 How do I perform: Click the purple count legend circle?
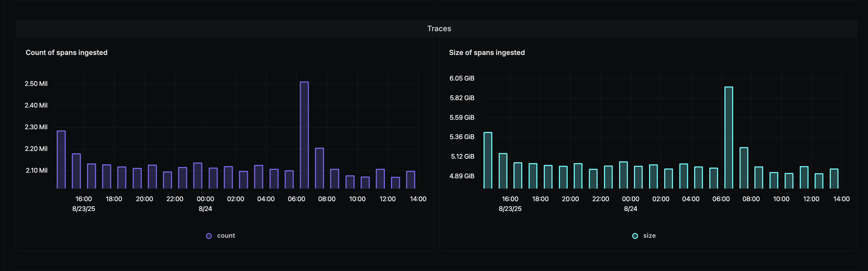pyautogui.click(x=209, y=236)
